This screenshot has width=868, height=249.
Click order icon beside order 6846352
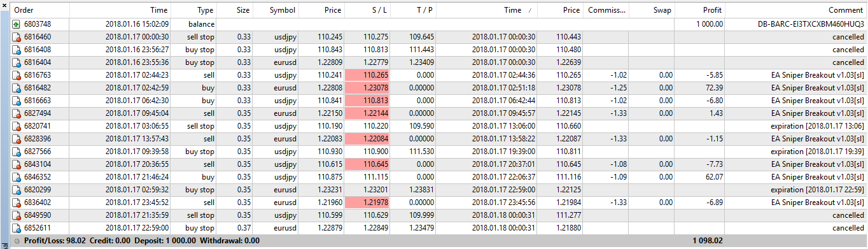[x=16, y=177]
